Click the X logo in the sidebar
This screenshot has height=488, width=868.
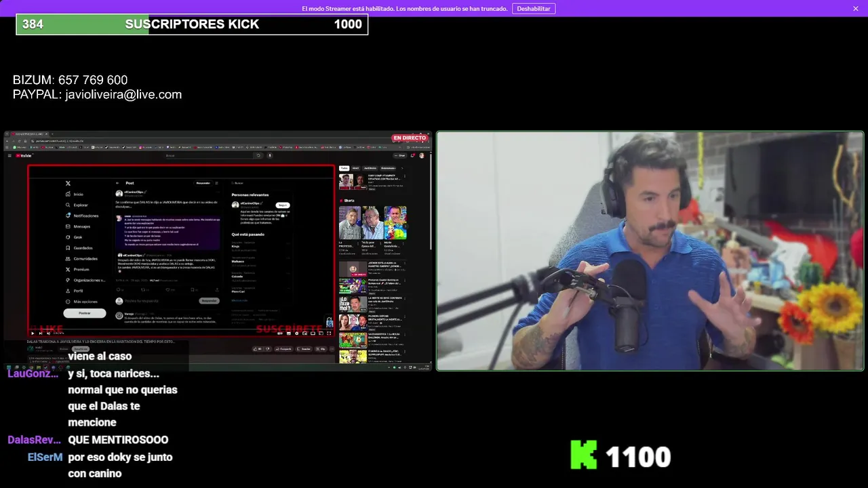click(68, 183)
